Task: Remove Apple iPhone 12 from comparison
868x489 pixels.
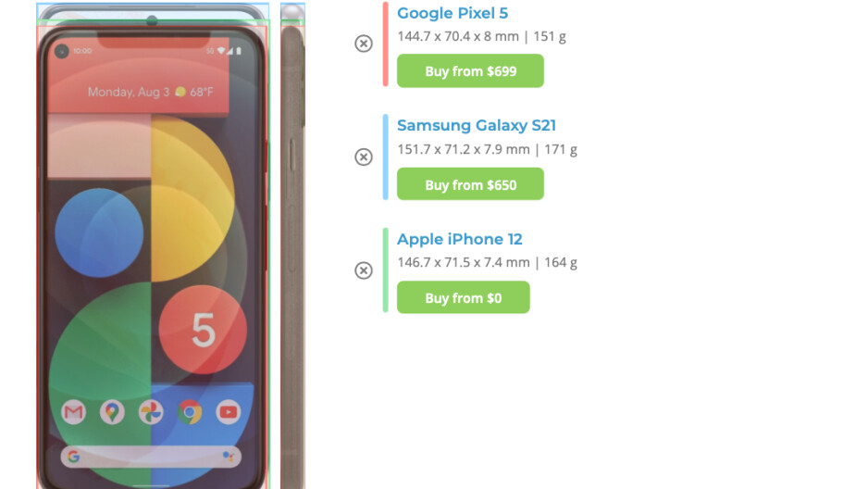Action: click(363, 270)
